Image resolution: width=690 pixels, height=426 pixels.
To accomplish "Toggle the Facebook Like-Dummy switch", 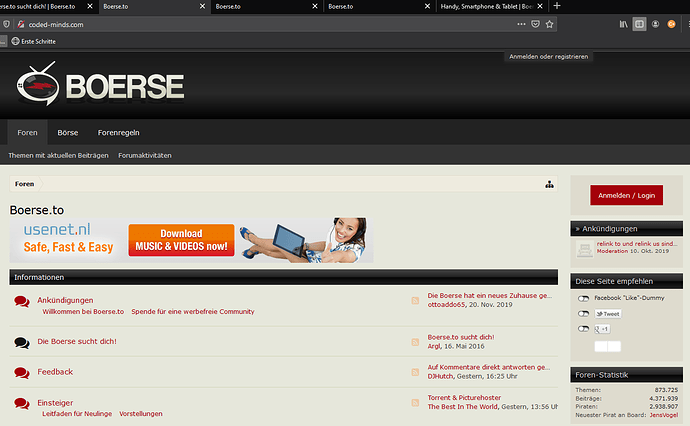I will pyautogui.click(x=584, y=298).
